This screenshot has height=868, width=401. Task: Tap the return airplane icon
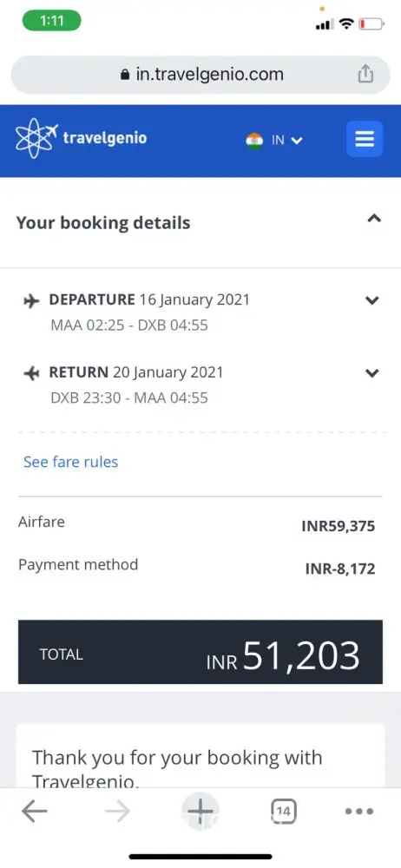coord(31,374)
